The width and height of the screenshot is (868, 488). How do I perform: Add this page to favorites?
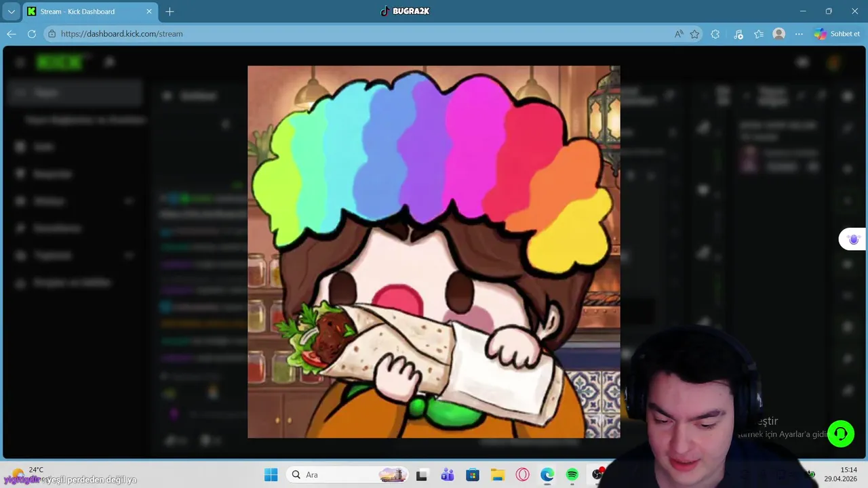[694, 34]
